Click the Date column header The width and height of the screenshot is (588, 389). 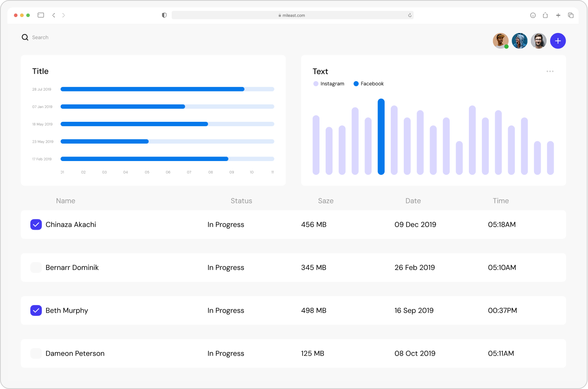(413, 201)
